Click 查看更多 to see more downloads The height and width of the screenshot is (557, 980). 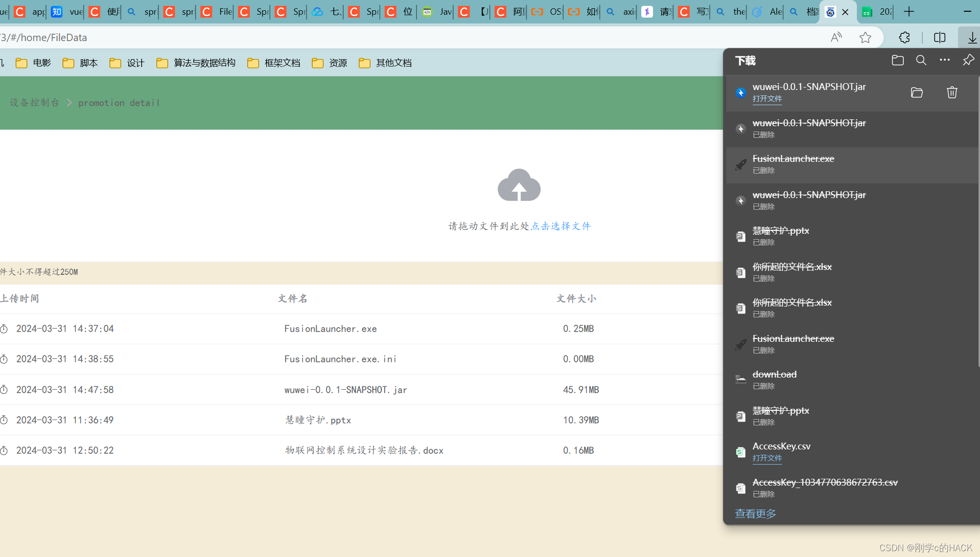pos(755,513)
